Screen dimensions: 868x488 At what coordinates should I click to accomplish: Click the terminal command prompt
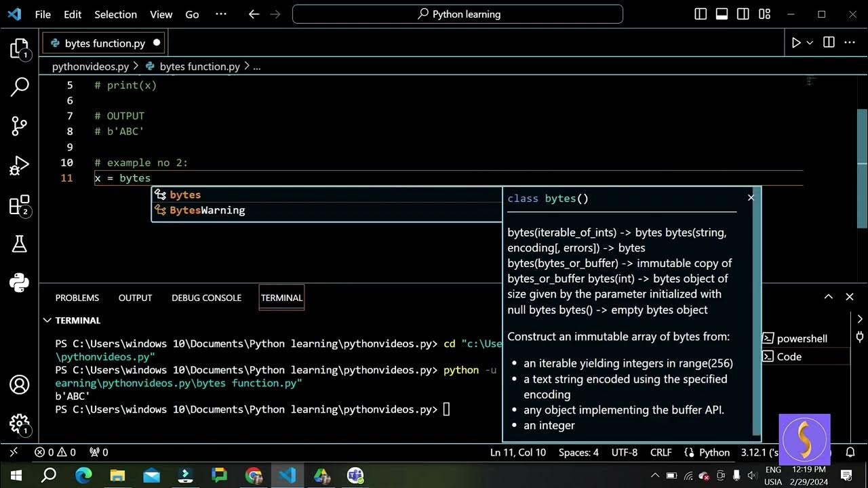pos(446,409)
